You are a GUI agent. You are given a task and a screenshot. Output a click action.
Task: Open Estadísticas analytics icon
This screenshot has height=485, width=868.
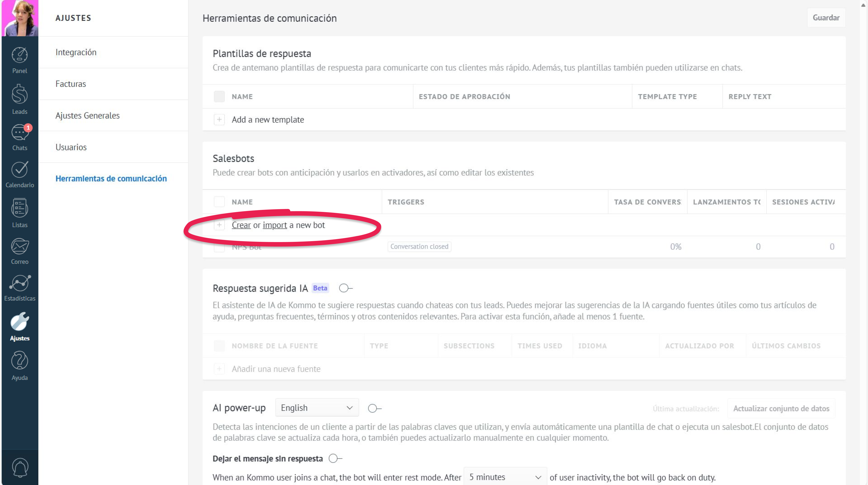pos(19,288)
